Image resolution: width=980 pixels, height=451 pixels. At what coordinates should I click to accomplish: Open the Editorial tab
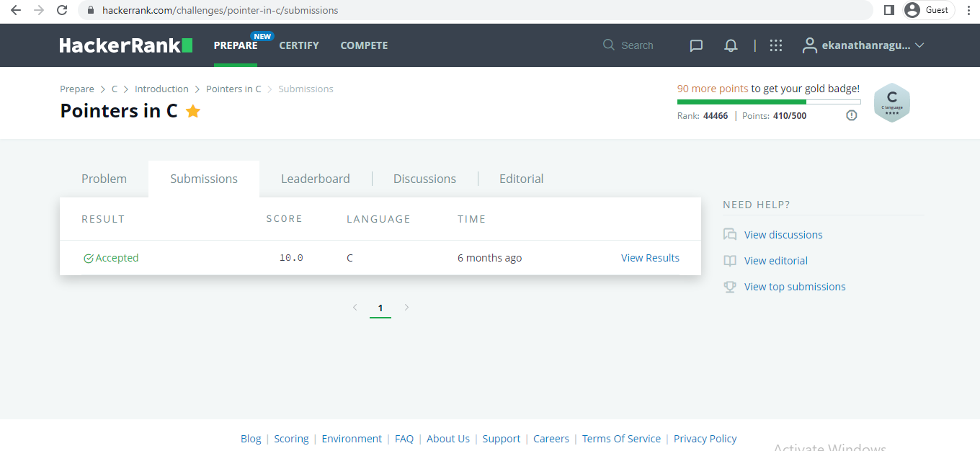point(522,179)
